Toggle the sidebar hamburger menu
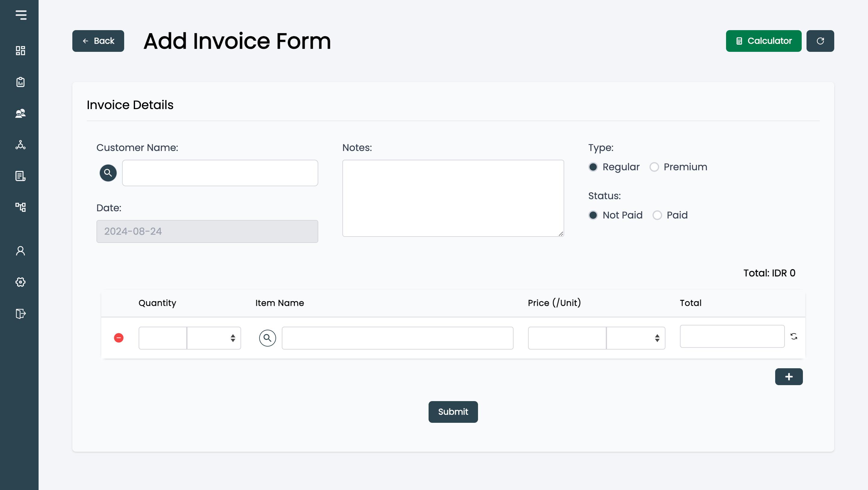868x490 pixels. (21, 15)
